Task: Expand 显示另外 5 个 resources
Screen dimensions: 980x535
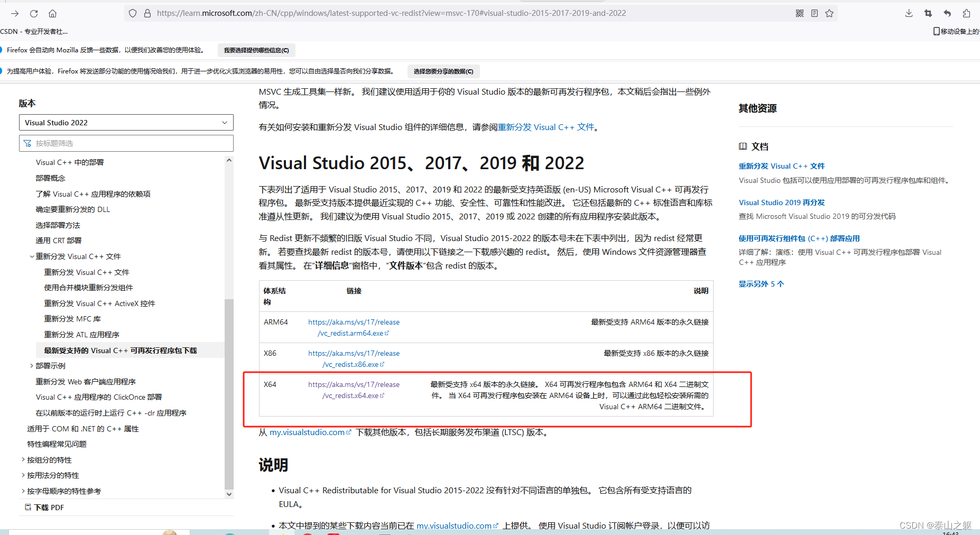Action: point(761,284)
